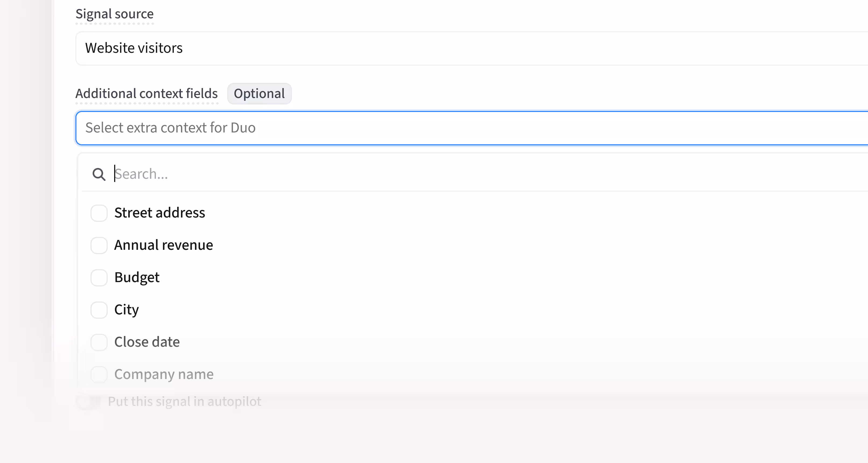The height and width of the screenshot is (463, 868).
Task: Check the Company name option
Action: (x=99, y=375)
